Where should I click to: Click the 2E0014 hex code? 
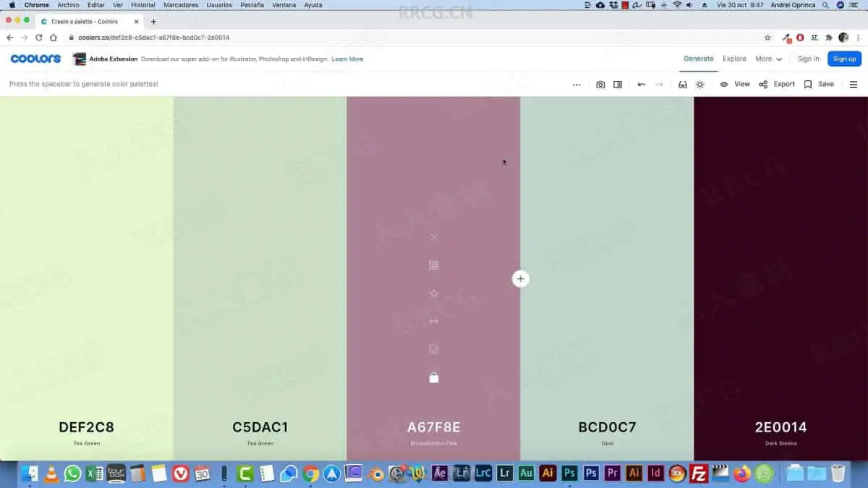[x=781, y=427]
